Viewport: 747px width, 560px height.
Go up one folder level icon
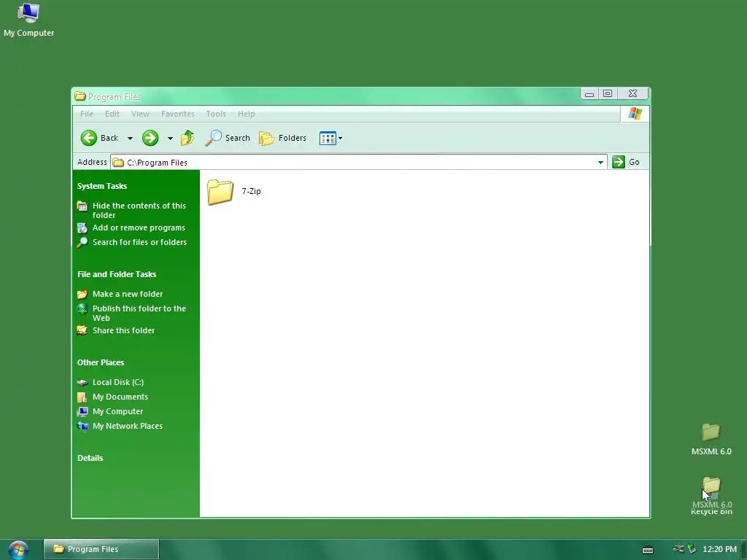(187, 138)
